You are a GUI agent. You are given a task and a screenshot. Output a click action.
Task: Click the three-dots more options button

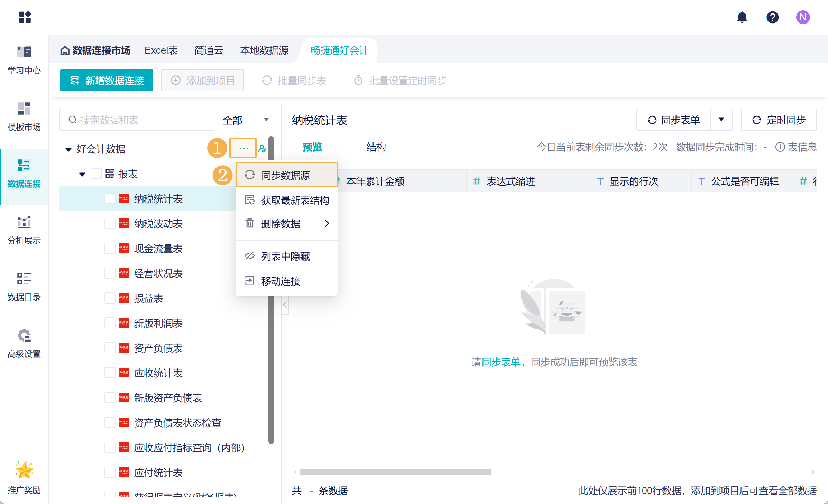click(243, 148)
